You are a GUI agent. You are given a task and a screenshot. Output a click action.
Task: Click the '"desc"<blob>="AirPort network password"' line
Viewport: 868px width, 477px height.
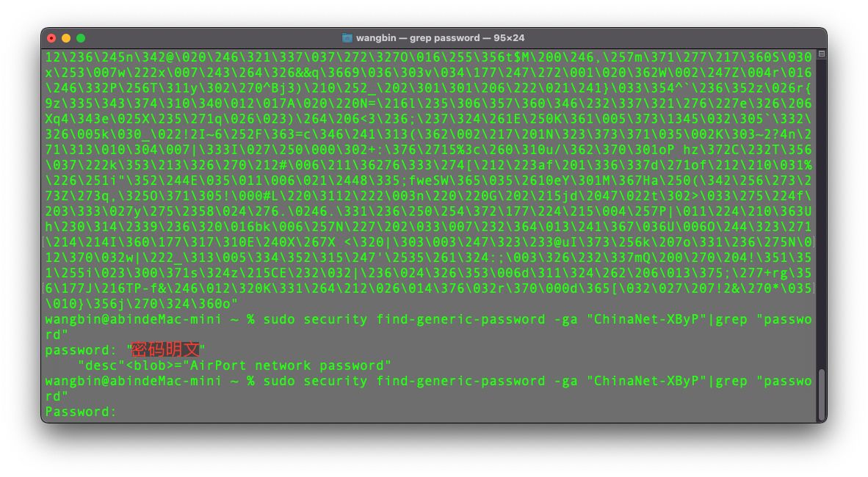(x=235, y=365)
